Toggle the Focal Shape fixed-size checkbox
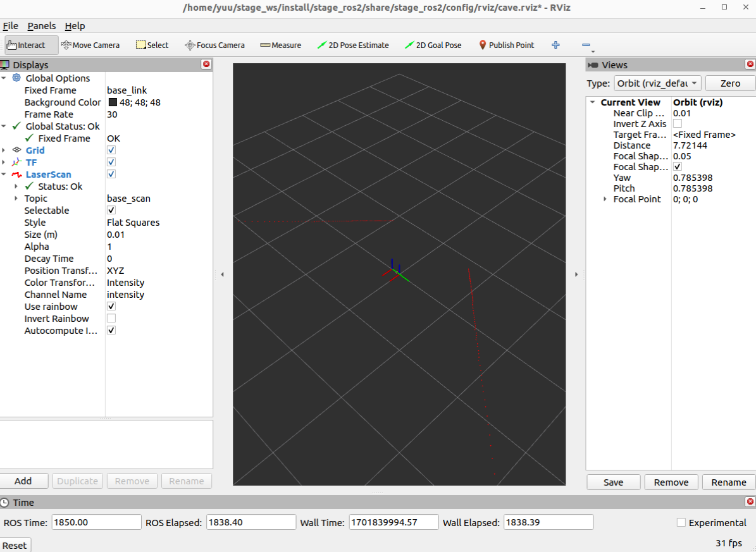The image size is (756, 552). pyautogui.click(x=678, y=166)
